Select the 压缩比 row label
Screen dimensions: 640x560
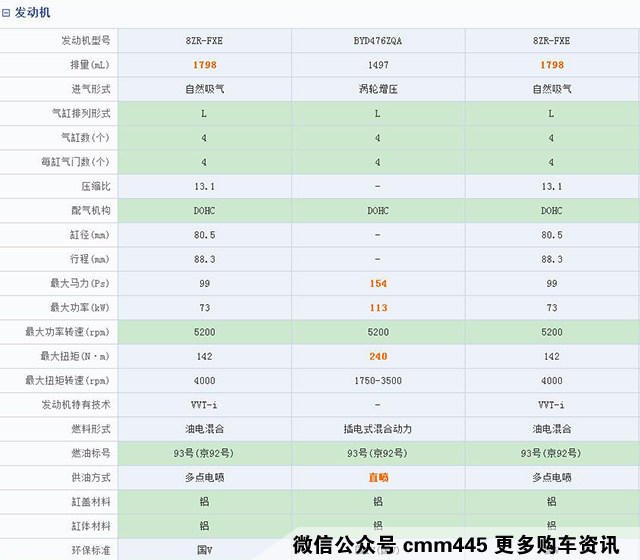pyautogui.click(x=96, y=186)
